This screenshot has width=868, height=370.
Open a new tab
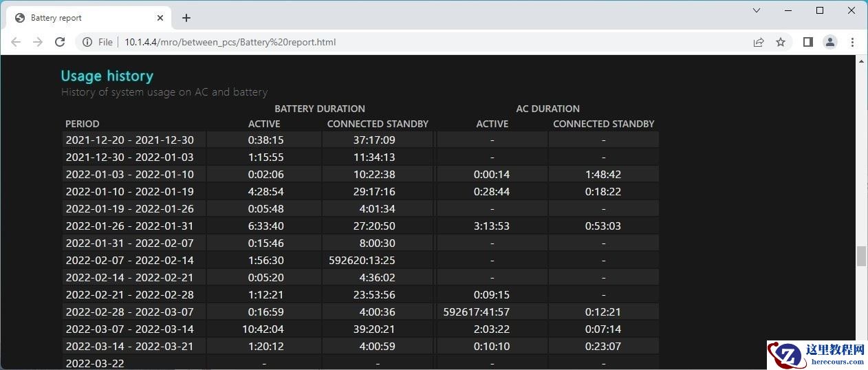(x=186, y=18)
